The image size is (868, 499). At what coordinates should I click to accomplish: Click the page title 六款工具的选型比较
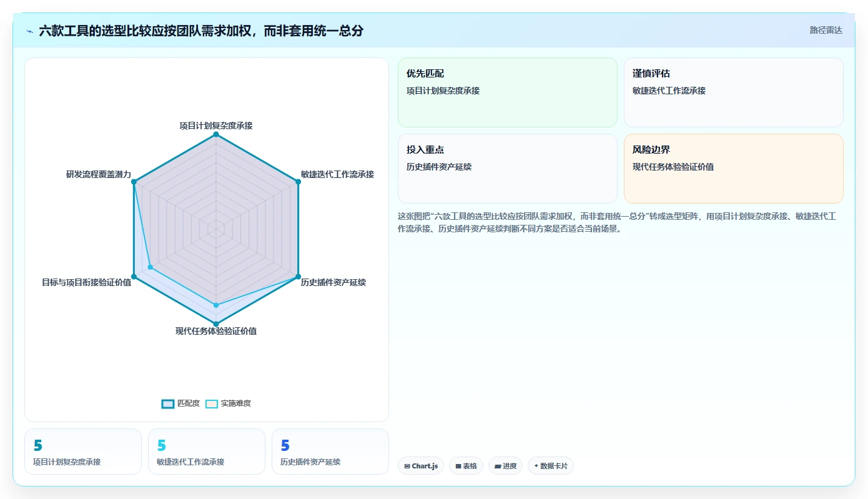coord(201,30)
